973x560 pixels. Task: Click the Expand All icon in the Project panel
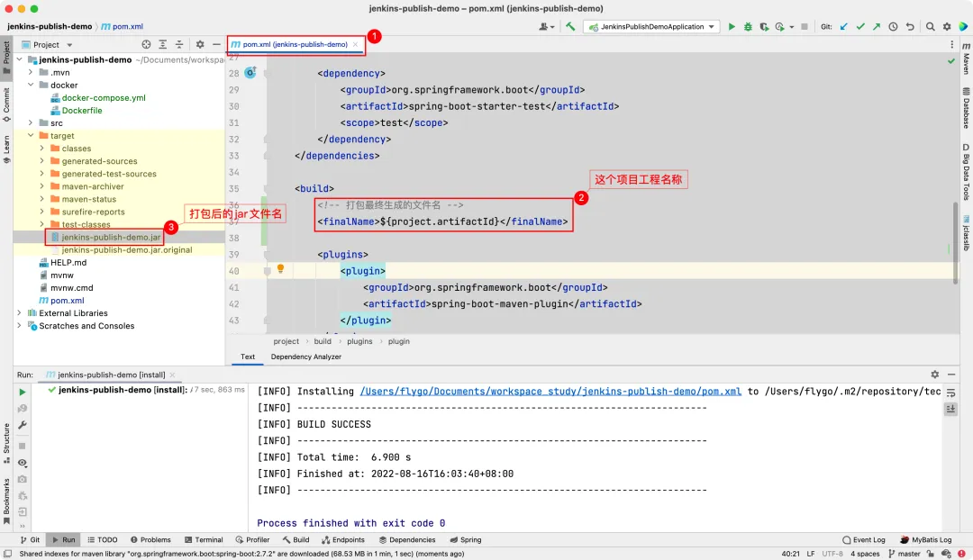(x=162, y=45)
